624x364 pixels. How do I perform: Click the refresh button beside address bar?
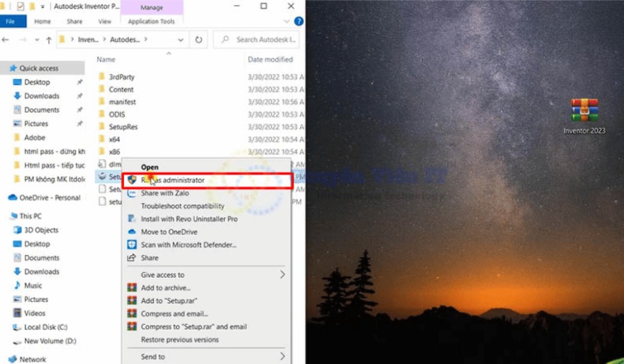click(198, 40)
